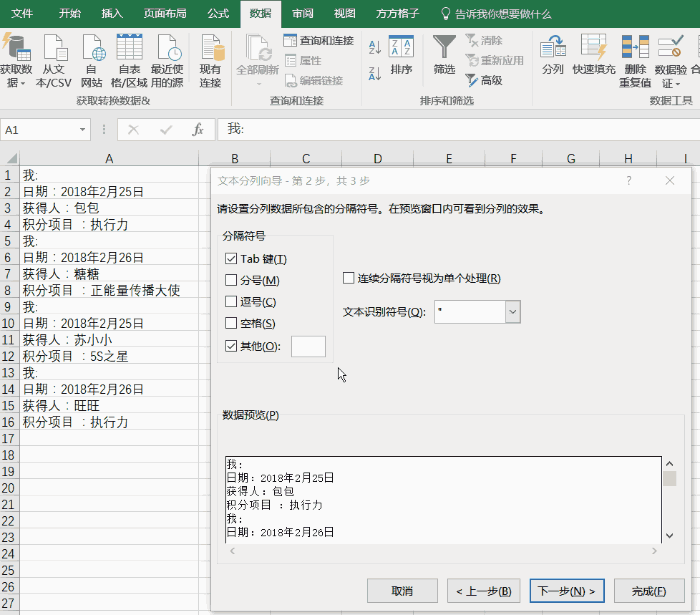Click the 现有连接 existing connections icon

pos(210,60)
